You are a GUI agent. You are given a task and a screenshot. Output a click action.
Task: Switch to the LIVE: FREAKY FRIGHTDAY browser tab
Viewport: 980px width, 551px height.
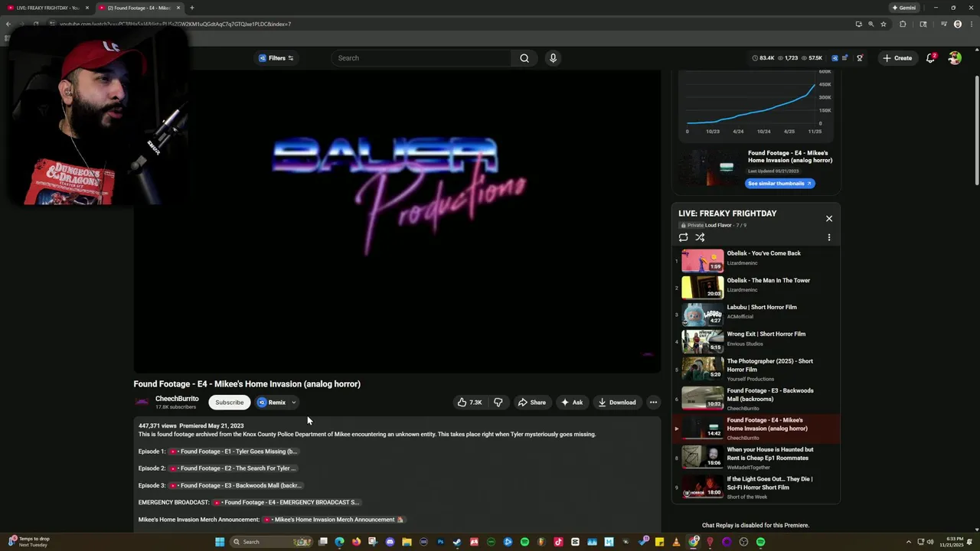(x=47, y=8)
